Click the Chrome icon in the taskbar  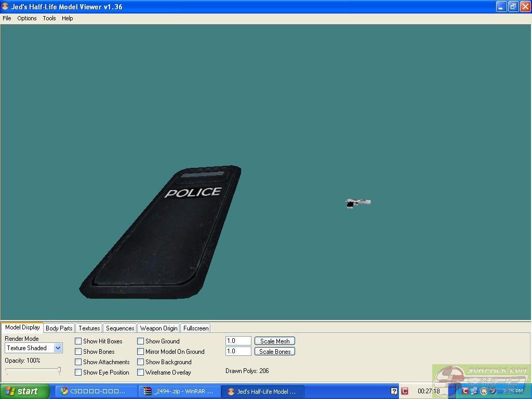[x=64, y=391]
